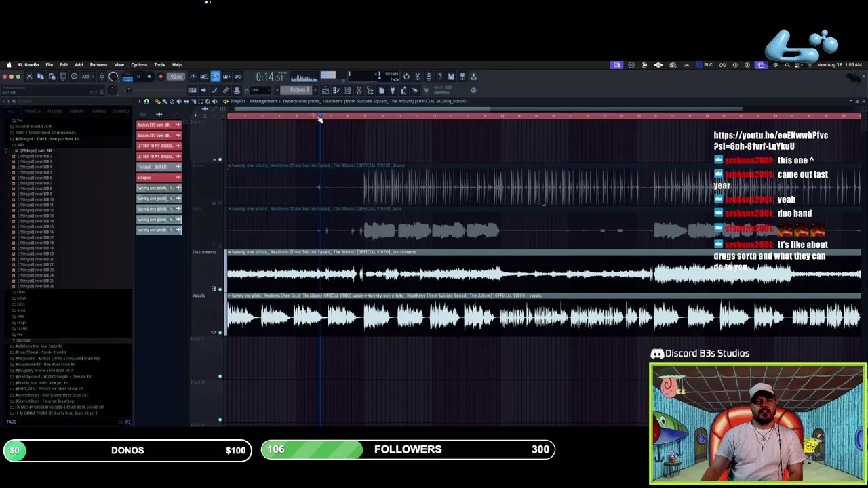The image size is (868, 488).
Task: Click the tempo display showing 90.000
Action: (x=176, y=77)
